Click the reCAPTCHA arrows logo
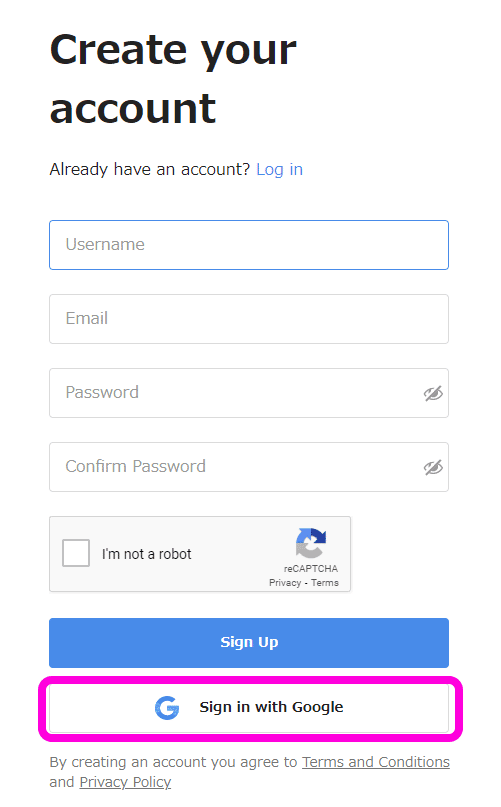 pyautogui.click(x=310, y=542)
